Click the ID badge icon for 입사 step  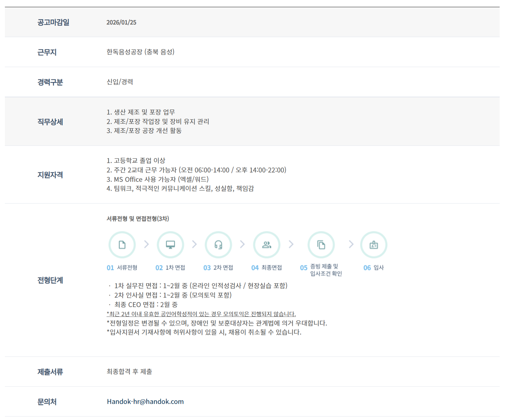374,245
